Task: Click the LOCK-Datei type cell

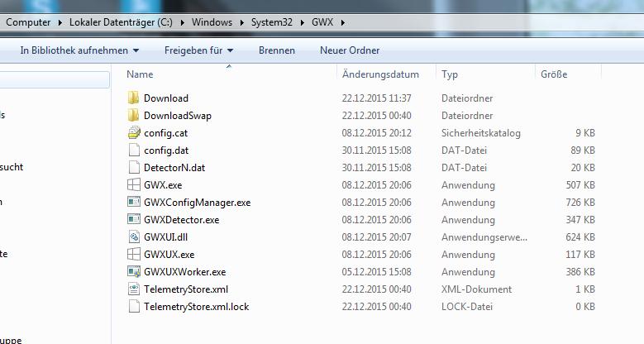Action: [467, 306]
